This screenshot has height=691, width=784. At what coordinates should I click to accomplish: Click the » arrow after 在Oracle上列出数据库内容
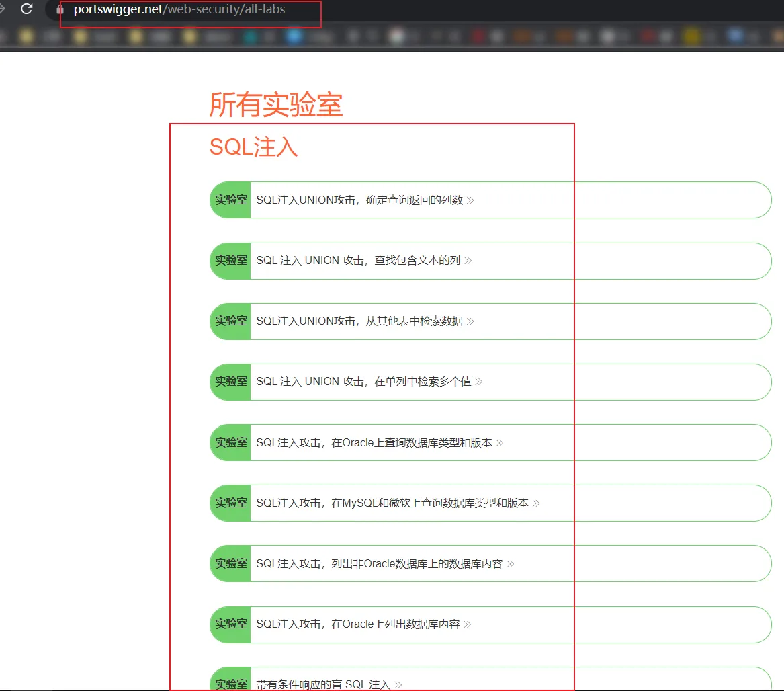[468, 624]
